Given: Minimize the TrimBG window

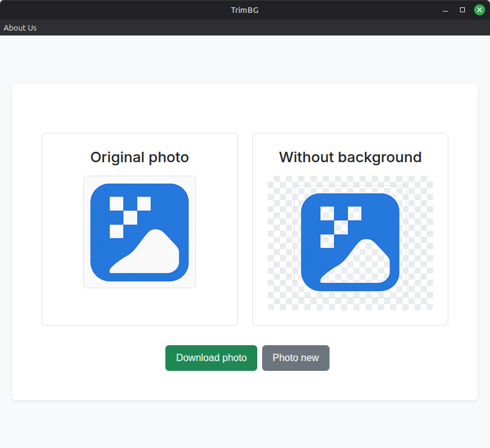Looking at the screenshot, I should point(444,10).
